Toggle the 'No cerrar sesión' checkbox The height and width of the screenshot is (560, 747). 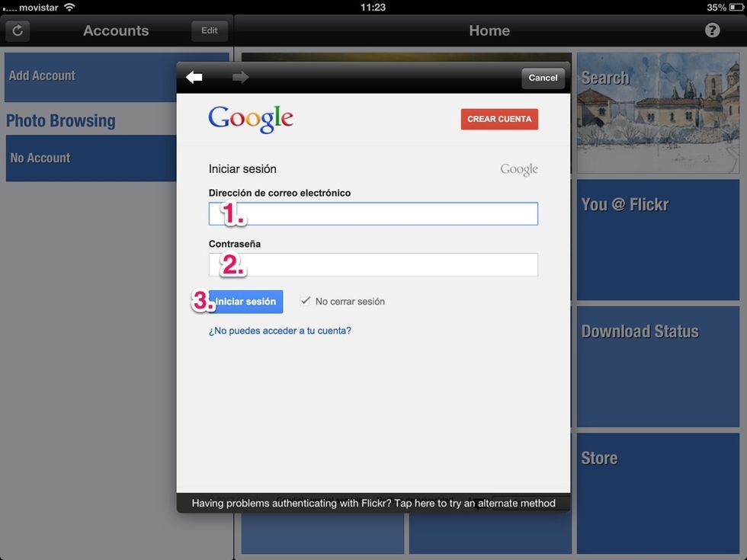(x=306, y=301)
